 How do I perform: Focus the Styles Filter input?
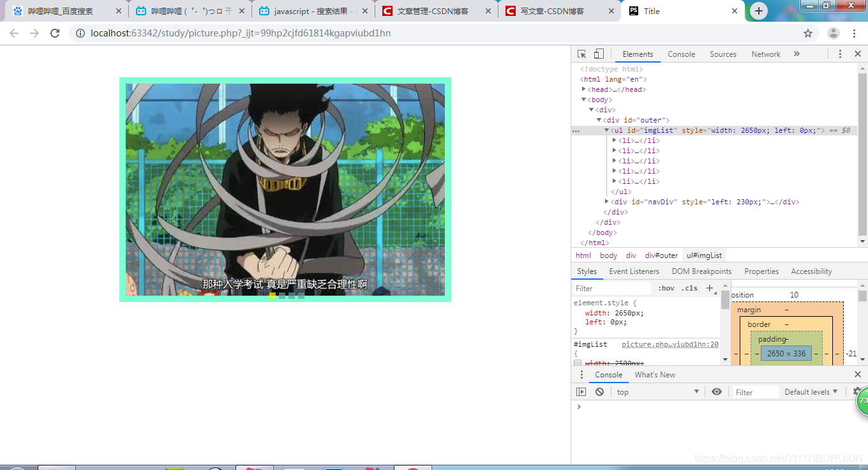click(x=612, y=289)
